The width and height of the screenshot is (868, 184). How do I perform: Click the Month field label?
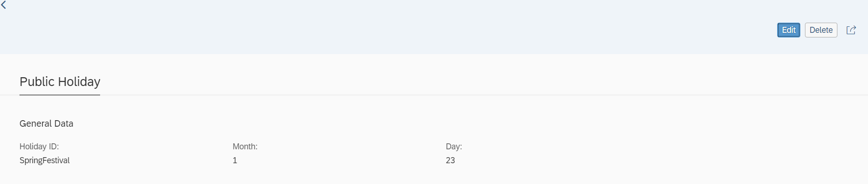click(x=245, y=147)
